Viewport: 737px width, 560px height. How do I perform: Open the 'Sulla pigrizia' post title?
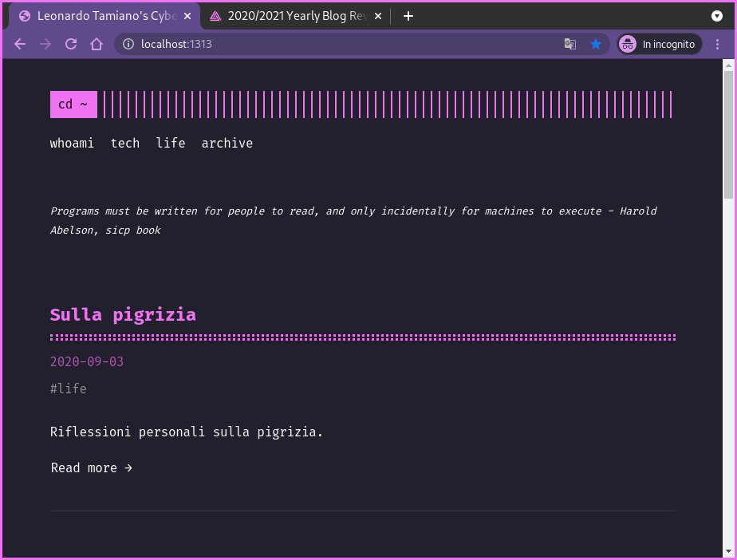[123, 315]
